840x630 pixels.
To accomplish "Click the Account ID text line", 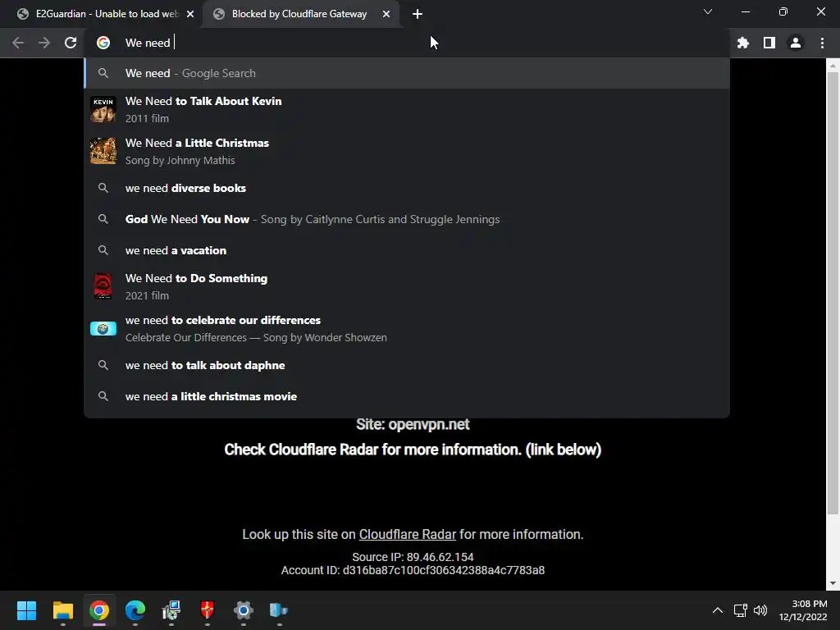I will [x=413, y=571].
